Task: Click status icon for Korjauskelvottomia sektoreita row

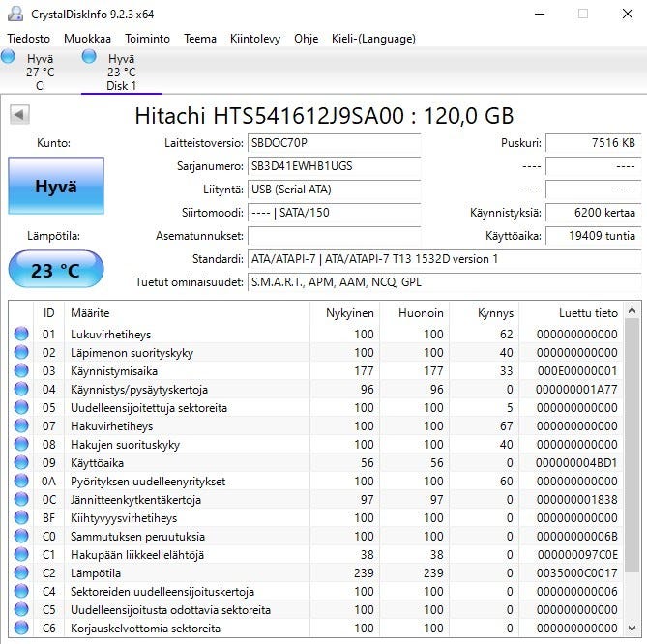Action: click(x=21, y=628)
